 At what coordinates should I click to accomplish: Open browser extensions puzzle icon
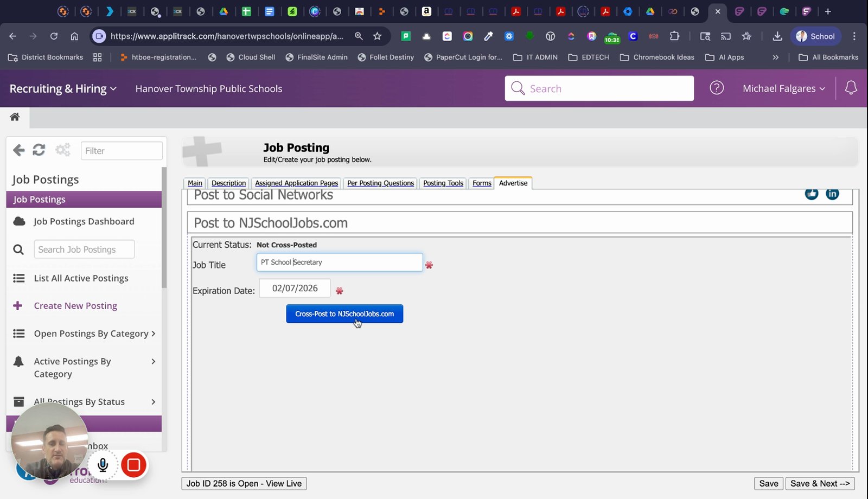[674, 36]
